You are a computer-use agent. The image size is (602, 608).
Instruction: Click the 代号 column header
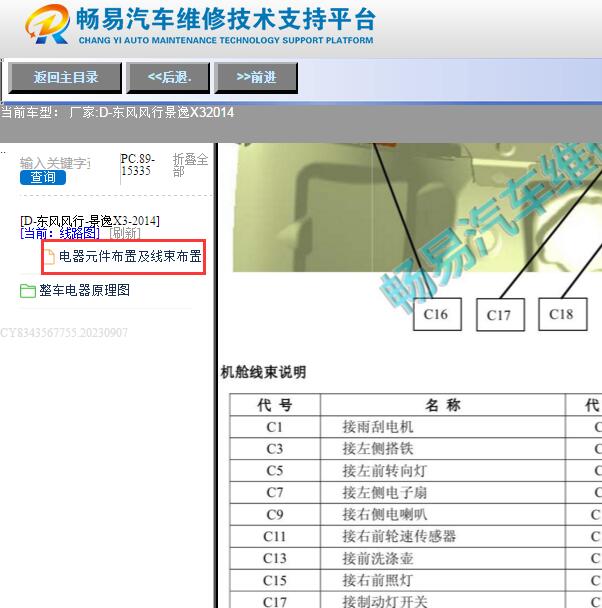275,405
